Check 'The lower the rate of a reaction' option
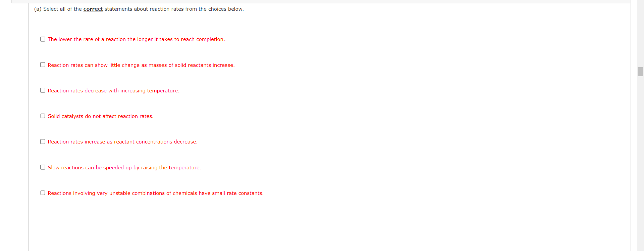 43,39
